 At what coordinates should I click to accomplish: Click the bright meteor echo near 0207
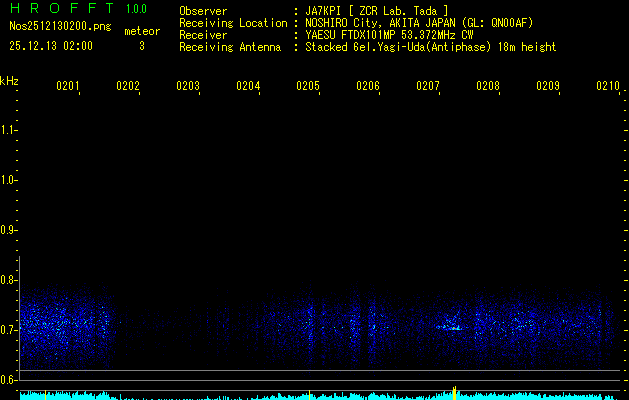coord(454,326)
